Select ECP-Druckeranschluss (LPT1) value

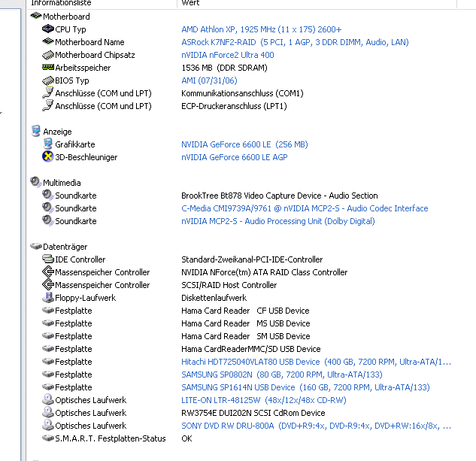pos(234,106)
